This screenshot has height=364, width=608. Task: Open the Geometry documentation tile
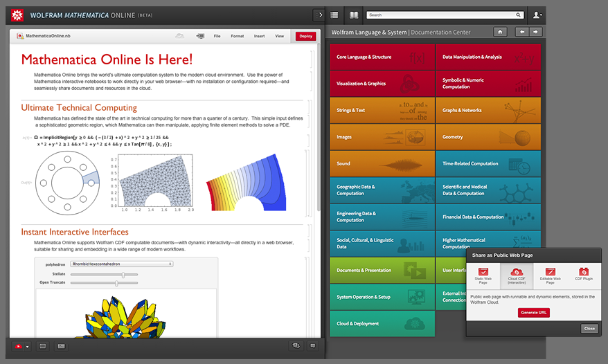488,137
